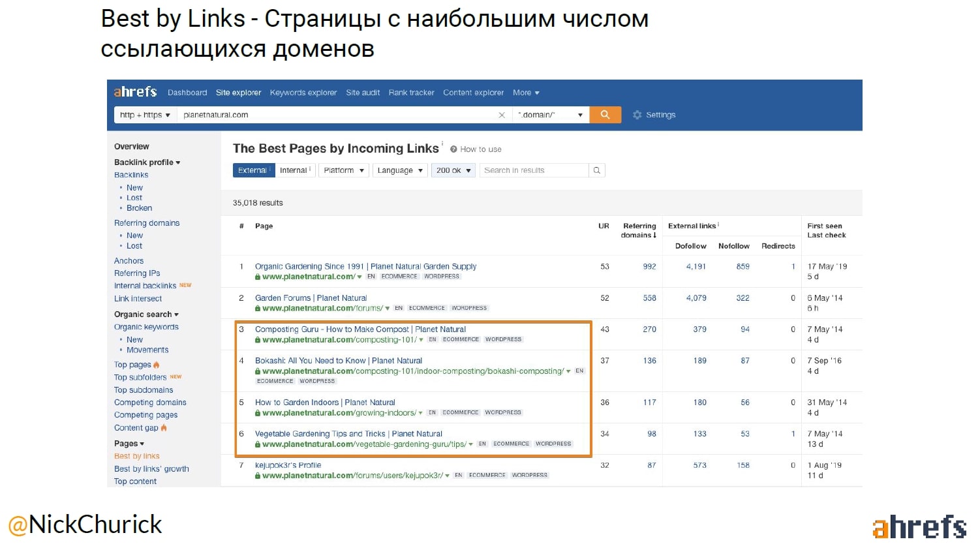980x548 pixels.
Task: Open the *.domain/* mode dropdown
Action: pos(550,115)
